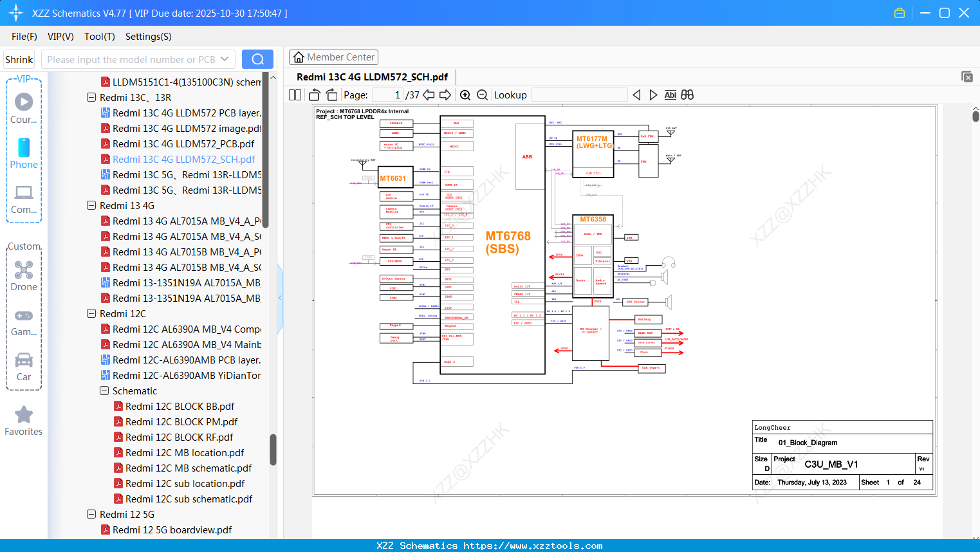Open Phone schematics section

click(24, 154)
